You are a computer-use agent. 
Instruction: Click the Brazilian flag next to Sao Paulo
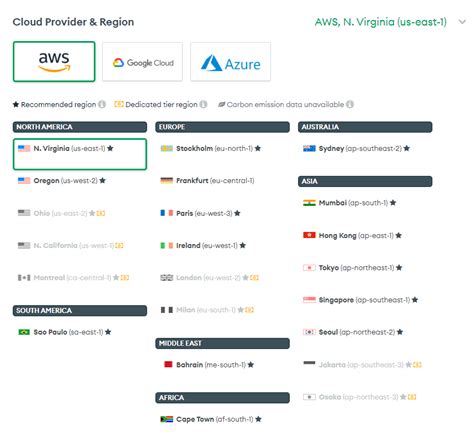tap(24, 332)
